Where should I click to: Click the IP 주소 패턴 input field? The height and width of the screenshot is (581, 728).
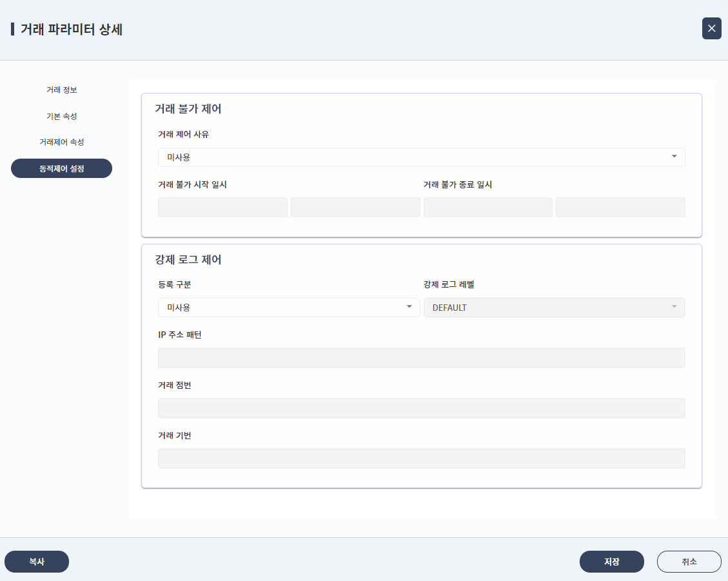(x=421, y=357)
